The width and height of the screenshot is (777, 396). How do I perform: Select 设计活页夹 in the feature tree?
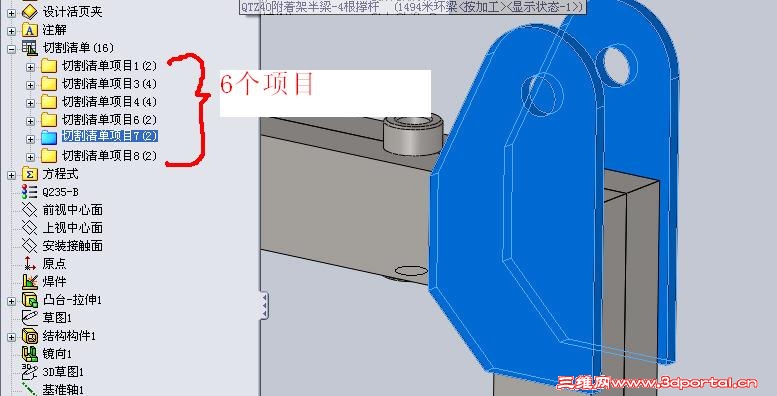click(72, 11)
